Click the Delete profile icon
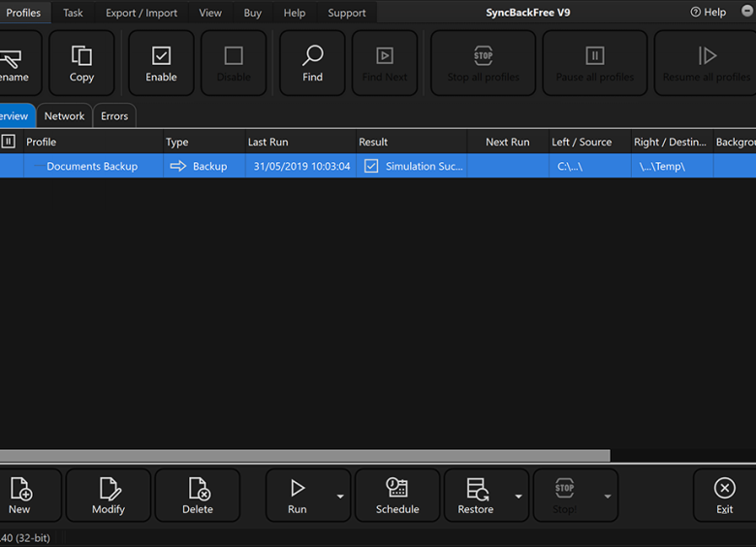This screenshot has height=547, width=756. pyautogui.click(x=198, y=488)
